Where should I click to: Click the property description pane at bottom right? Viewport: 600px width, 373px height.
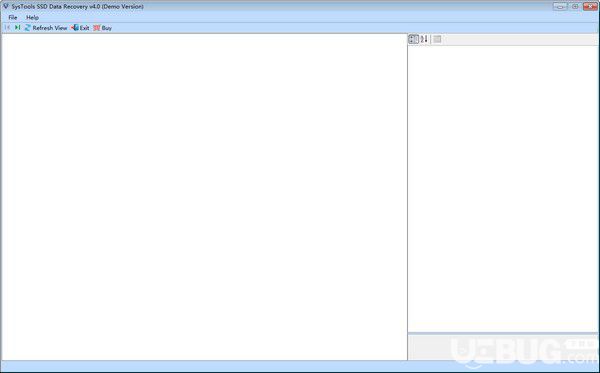coord(503,347)
